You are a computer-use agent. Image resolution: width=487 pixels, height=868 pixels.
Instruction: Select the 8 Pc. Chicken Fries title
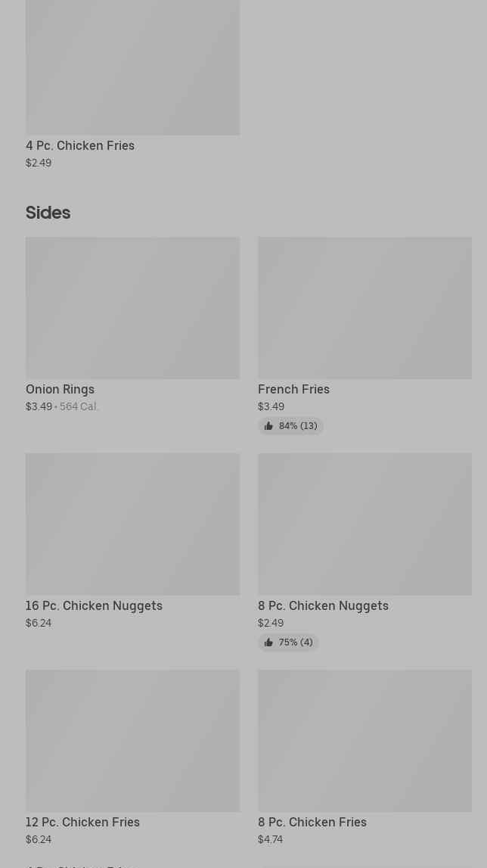pos(312,822)
